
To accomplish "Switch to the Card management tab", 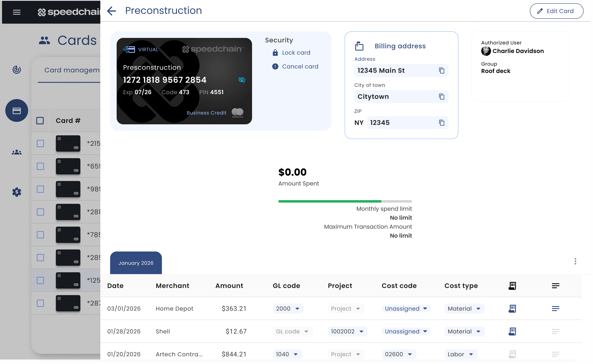I will 72,70.
